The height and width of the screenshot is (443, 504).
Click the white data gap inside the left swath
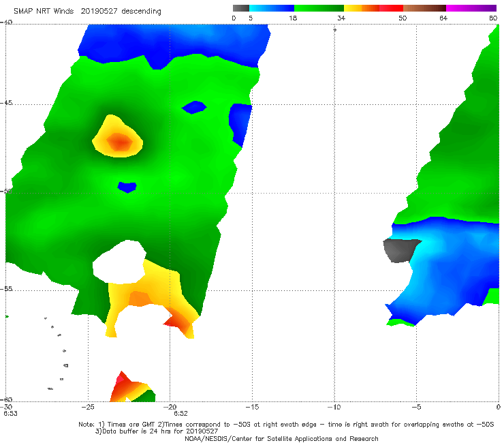pyautogui.click(x=120, y=262)
